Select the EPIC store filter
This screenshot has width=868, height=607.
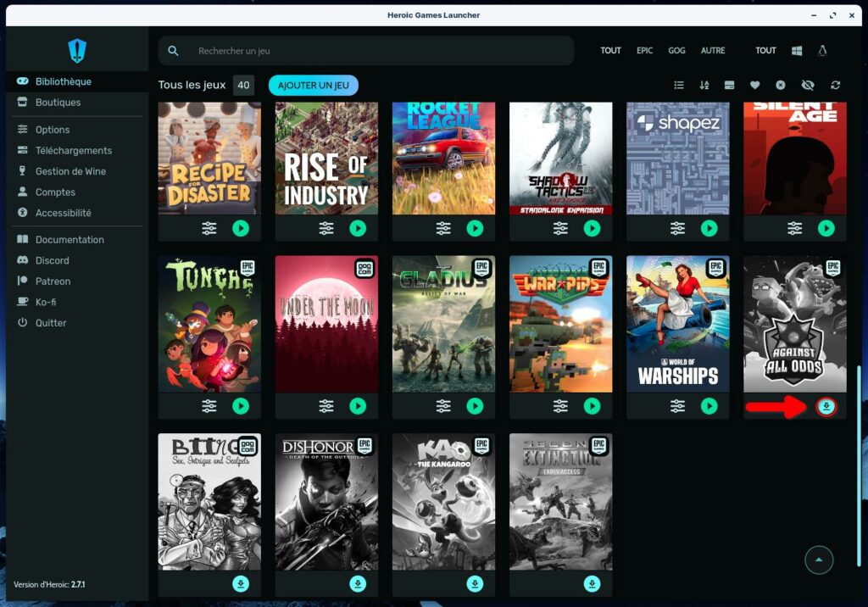(x=644, y=51)
